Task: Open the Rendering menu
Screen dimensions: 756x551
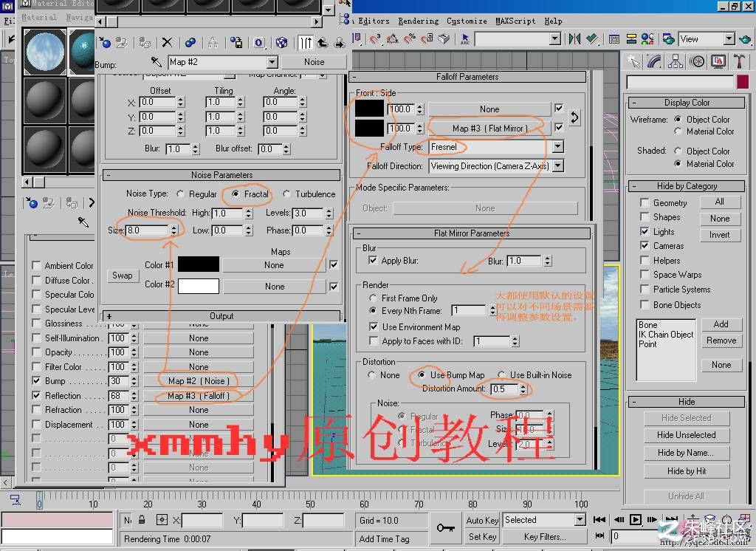Action: click(418, 21)
